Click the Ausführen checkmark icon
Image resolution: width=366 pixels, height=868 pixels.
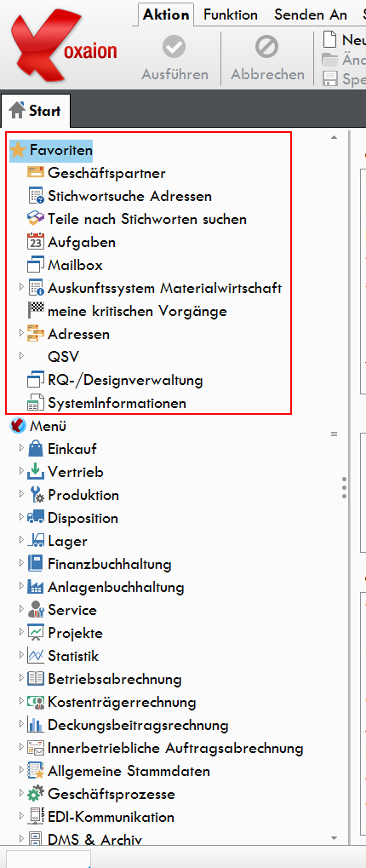(x=174, y=48)
